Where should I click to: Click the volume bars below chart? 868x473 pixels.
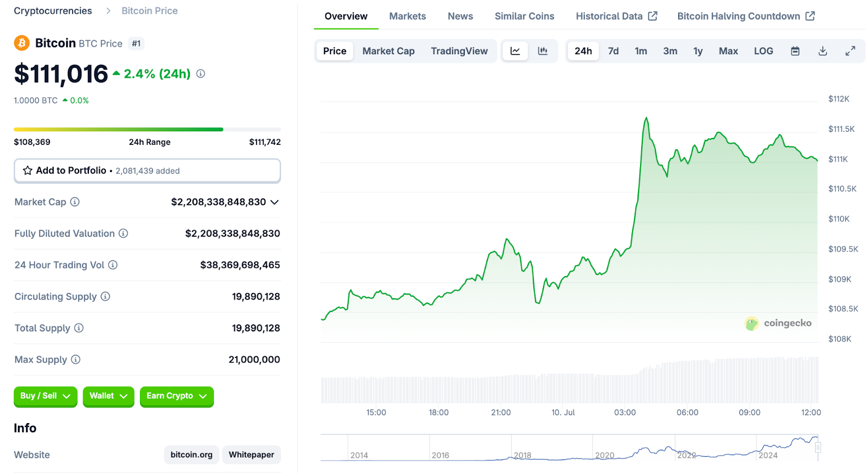tap(570, 380)
